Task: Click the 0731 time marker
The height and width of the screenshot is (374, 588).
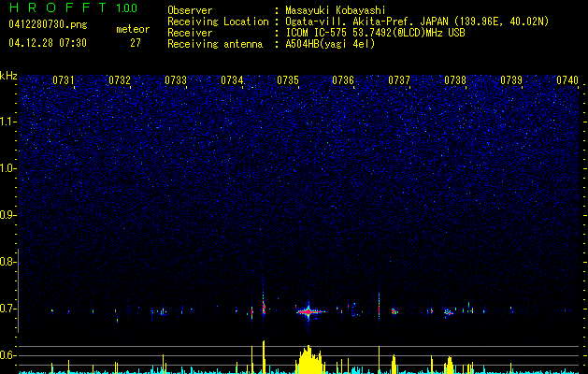Action: click(x=63, y=79)
